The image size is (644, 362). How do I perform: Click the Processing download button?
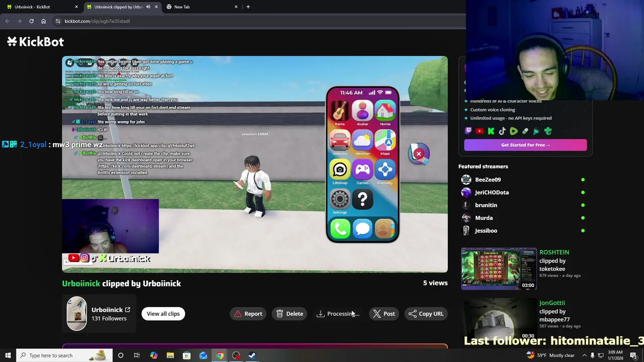click(x=338, y=314)
